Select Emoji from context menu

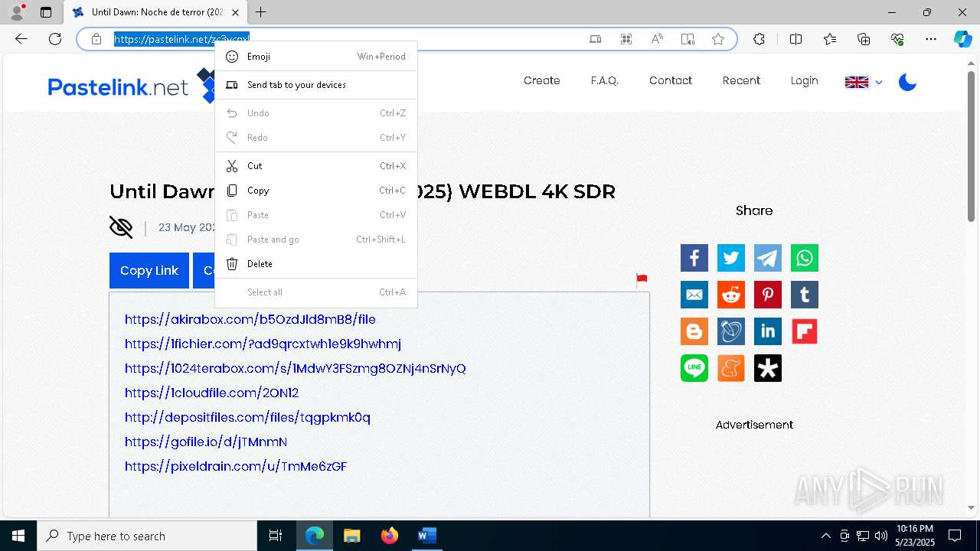[x=316, y=57]
